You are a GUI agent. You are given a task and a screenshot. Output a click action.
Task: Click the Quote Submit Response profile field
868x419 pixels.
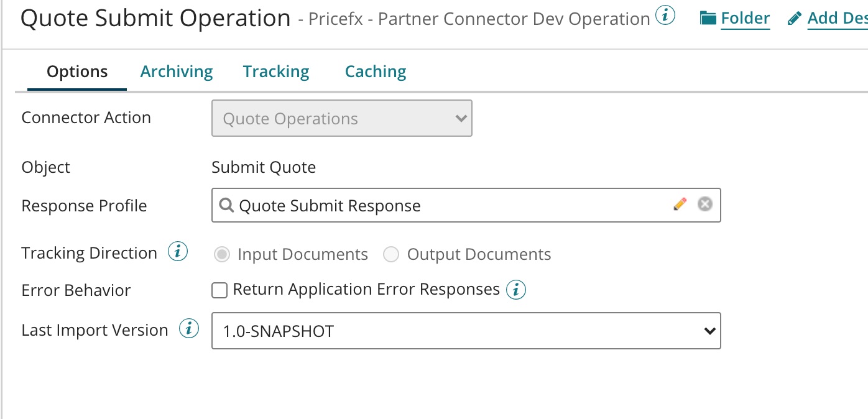(435, 205)
